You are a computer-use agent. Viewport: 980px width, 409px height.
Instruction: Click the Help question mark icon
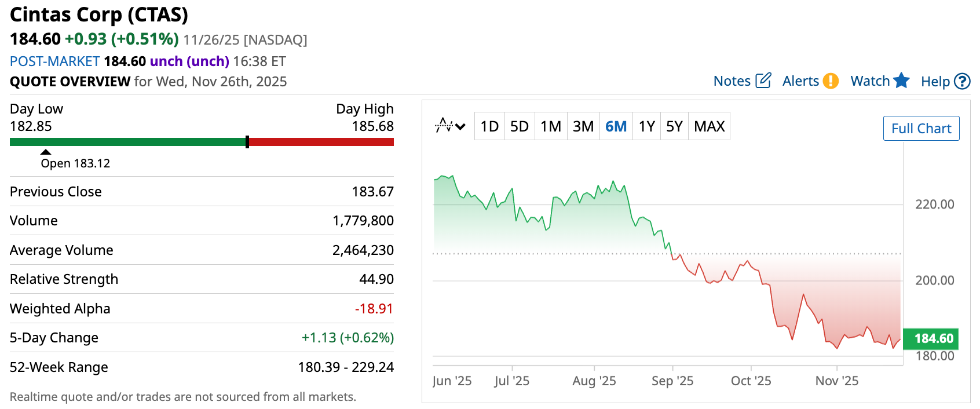(x=962, y=81)
